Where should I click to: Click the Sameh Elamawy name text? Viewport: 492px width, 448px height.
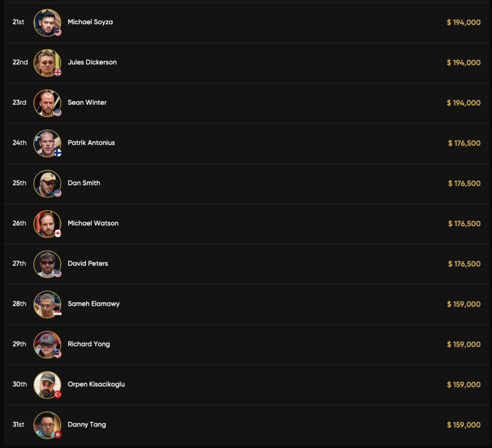click(94, 304)
